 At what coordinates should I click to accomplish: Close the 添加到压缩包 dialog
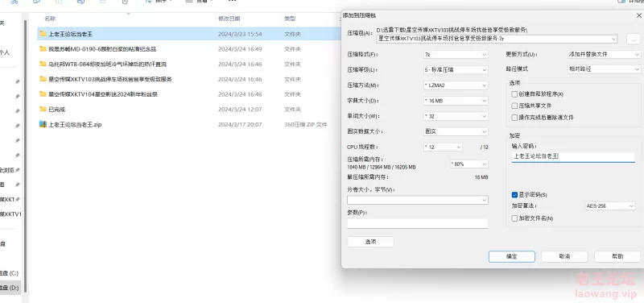pos(639,15)
